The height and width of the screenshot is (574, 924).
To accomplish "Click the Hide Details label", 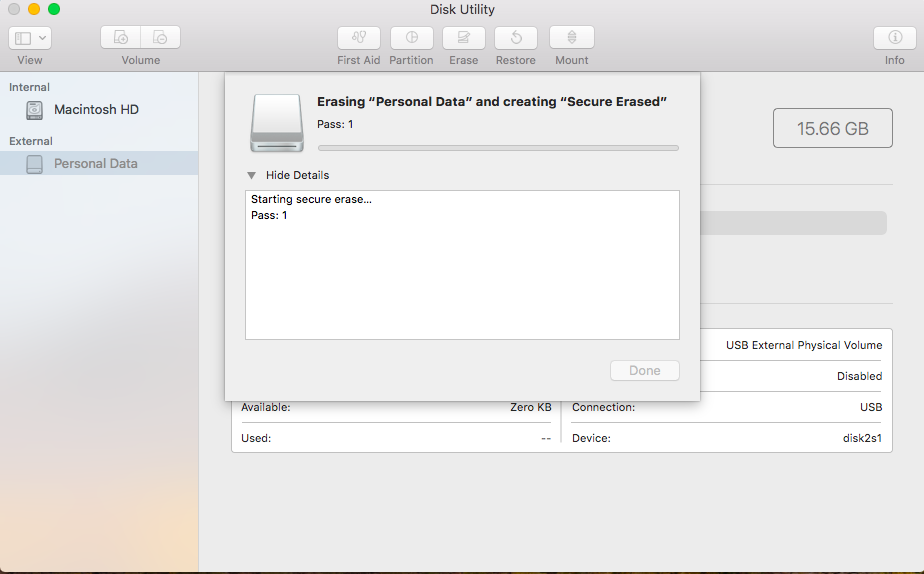I will point(297,175).
